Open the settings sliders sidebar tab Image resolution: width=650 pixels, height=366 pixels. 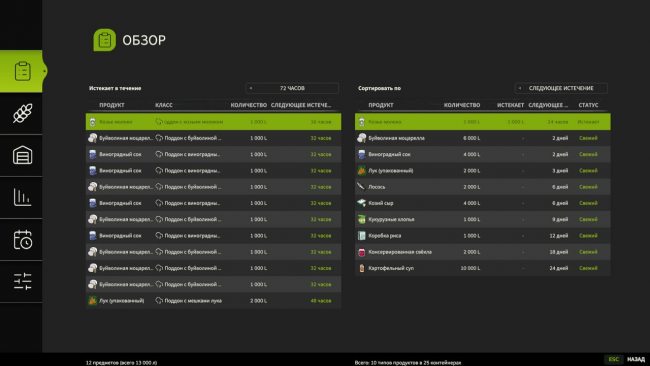tap(22, 281)
